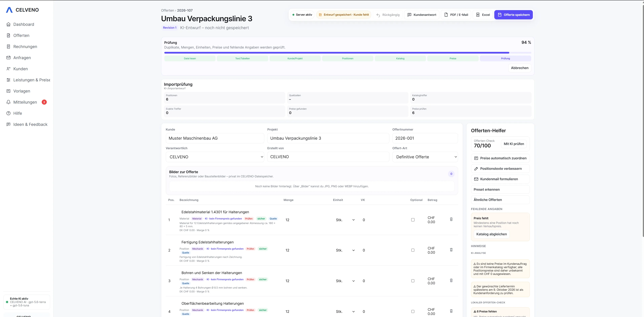Open the Verantwortlich dropdown
644x317 pixels.
coord(215,157)
